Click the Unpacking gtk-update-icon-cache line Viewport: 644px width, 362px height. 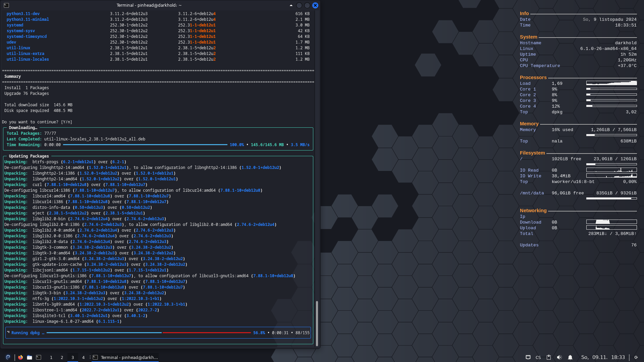click(96, 264)
